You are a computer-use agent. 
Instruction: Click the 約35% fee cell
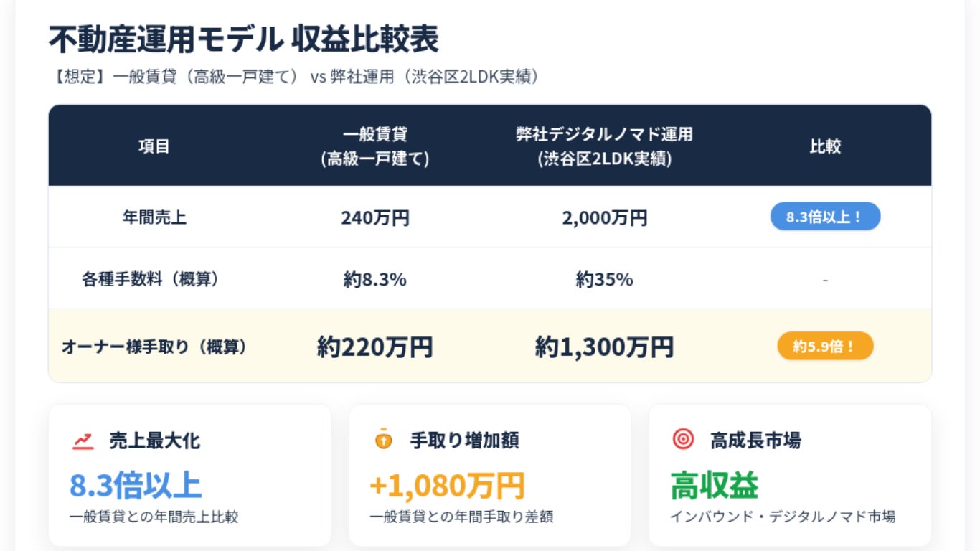604,279
